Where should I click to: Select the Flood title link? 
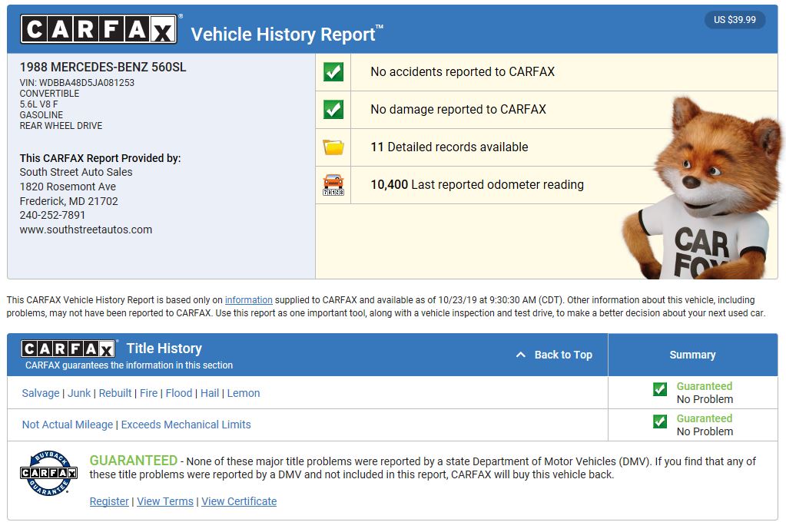pos(179,393)
